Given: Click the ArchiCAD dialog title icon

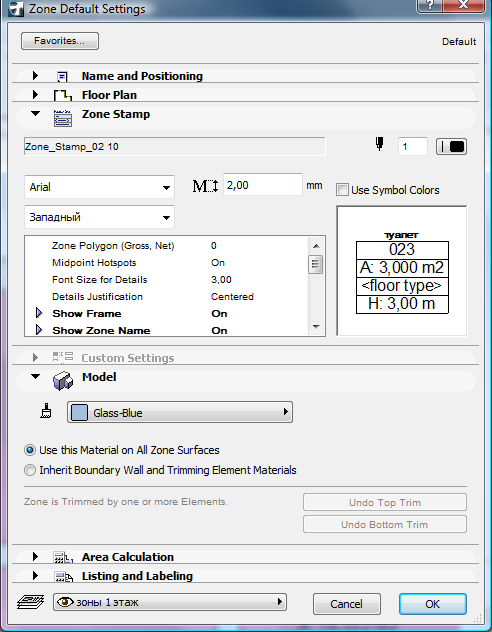Looking at the screenshot, I should pos(16,9).
